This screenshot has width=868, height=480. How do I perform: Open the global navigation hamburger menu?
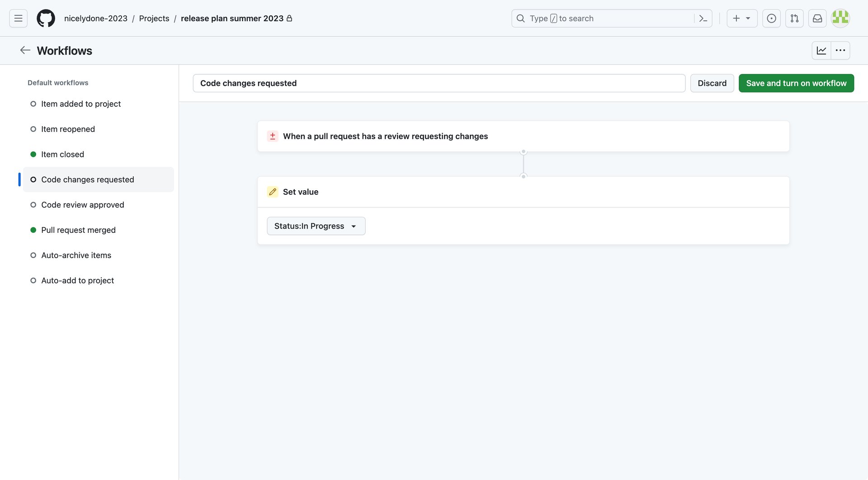click(18, 18)
